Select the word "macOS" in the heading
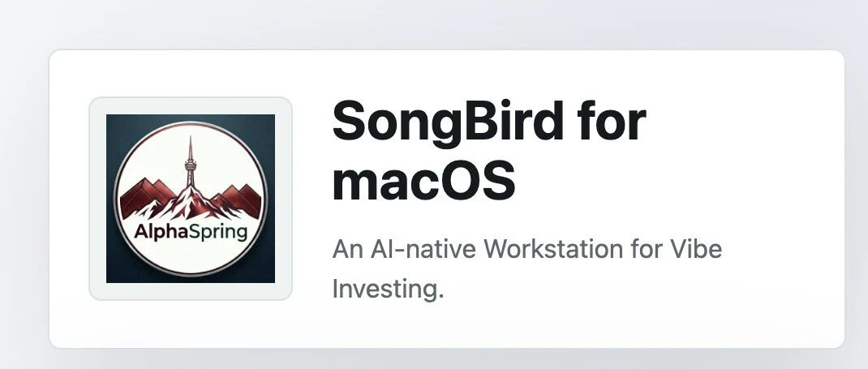Image resolution: width=868 pixels, height=369 pixels. pyautogui.click(x=423, y=182)
